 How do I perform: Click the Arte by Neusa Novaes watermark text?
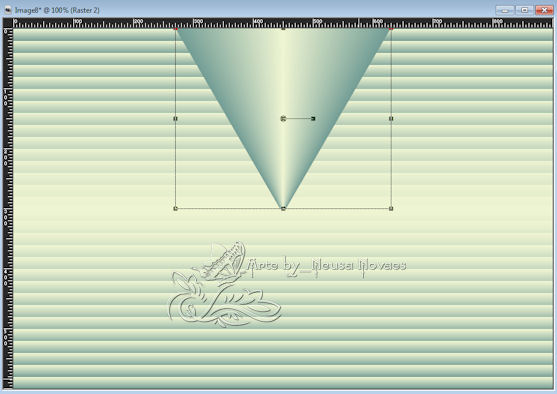click(327, 266)
